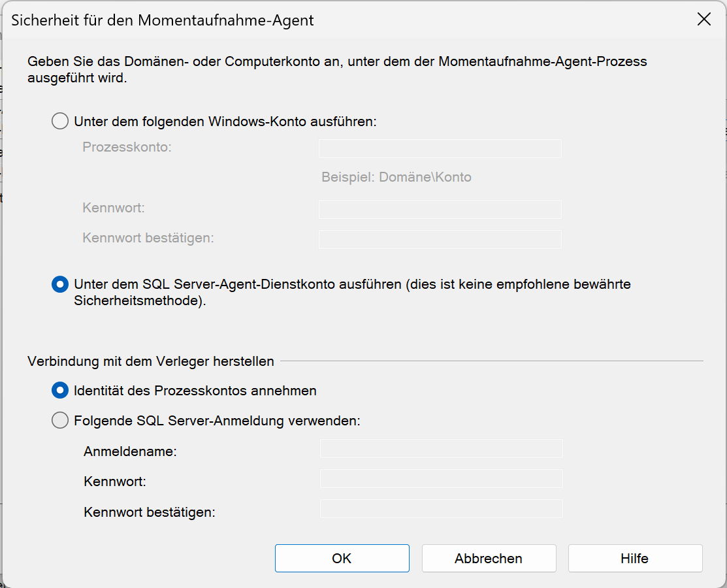Click the 'Beispiel: Domäne\Konto' hint text
The height and width of the screenshot is (588, 727).
click(x=396, y=177)
